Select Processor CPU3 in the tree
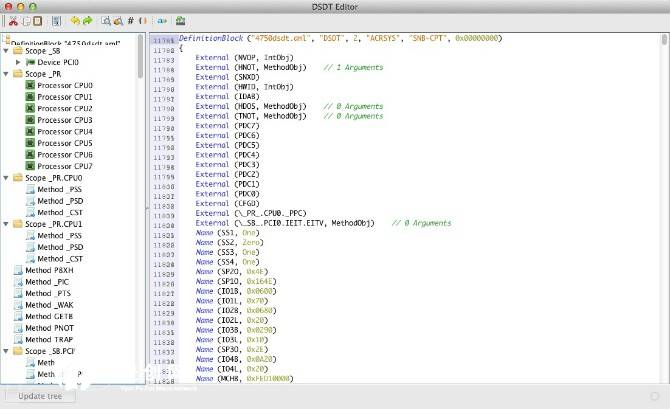The width and height of the screenshot is (670, 409). [x=64, y=120]
